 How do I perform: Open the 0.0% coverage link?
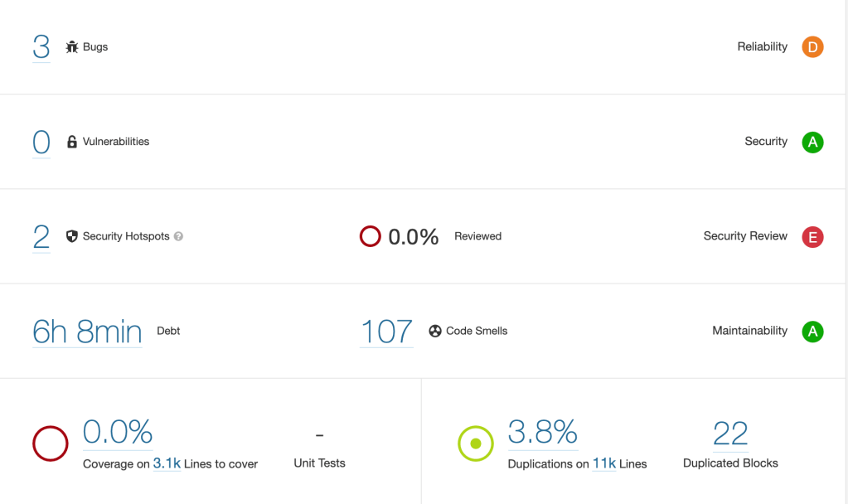pyautogui.click(x=118, y=432)
